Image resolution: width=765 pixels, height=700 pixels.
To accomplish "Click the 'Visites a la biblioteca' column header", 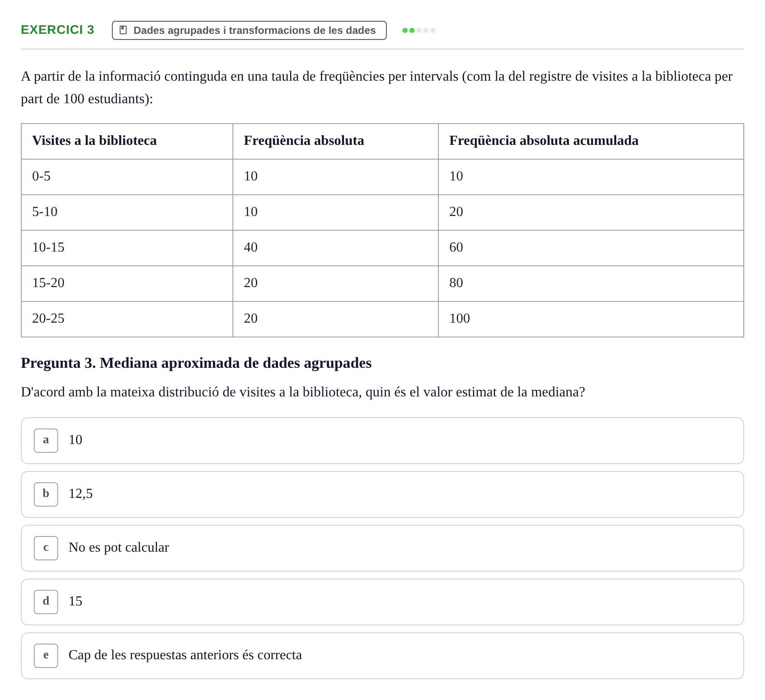I will [x=127, y=141].
